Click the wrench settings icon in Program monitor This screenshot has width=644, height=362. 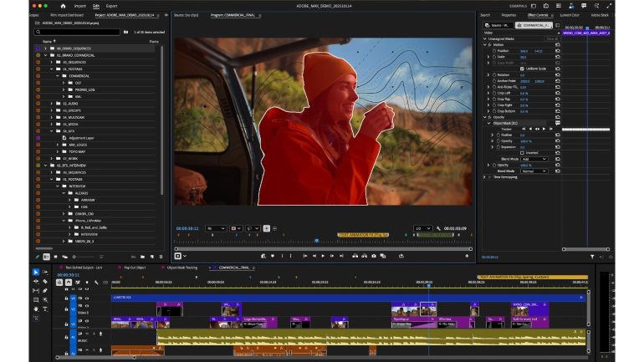click(x=439, y=228)
